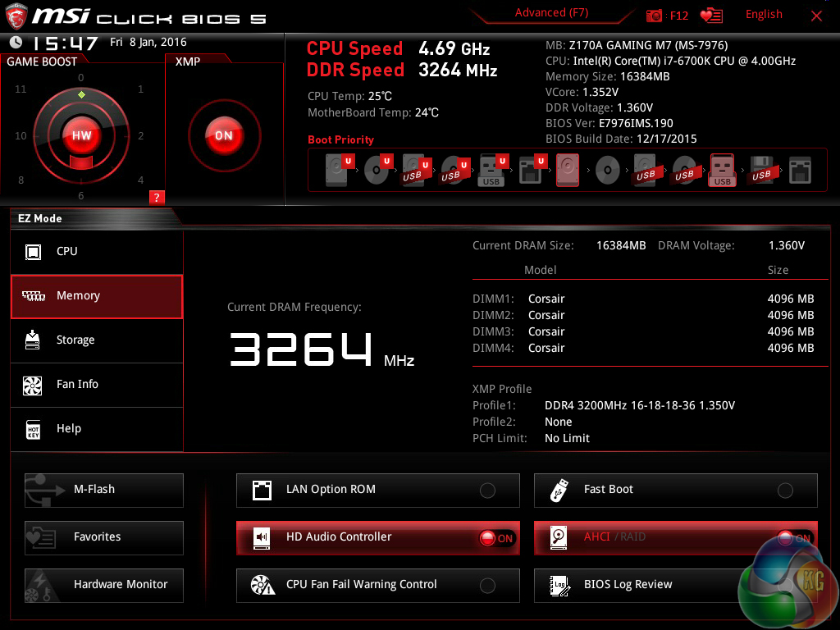The width and height of the screenshot is (840, 630).
Task: Click the BIOS Ver E7976IMS.190 text
Action: (609, 123)
